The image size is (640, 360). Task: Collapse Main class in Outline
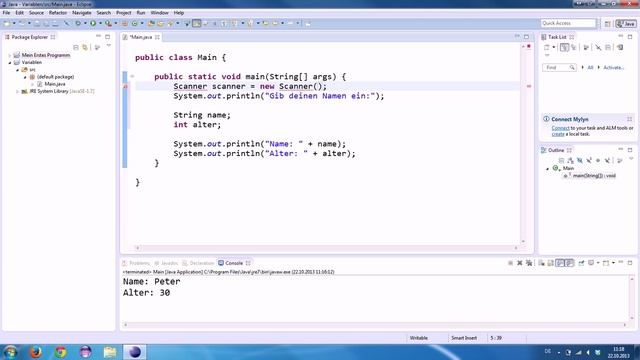[x=547, y=169]
